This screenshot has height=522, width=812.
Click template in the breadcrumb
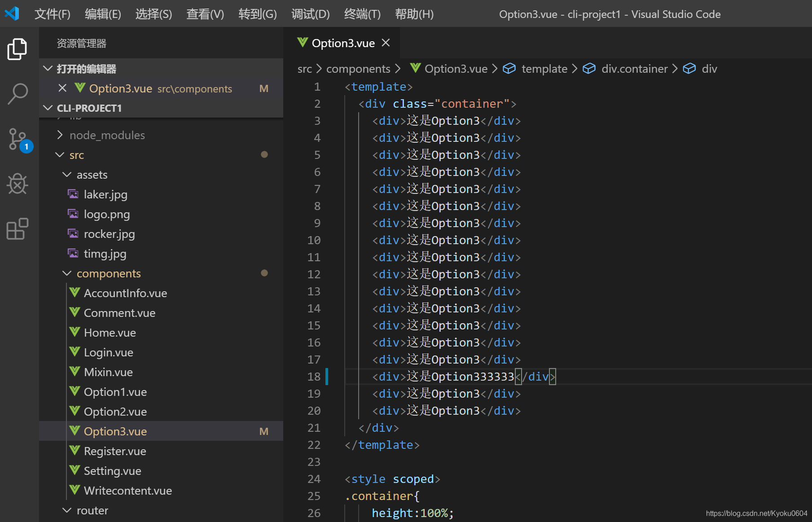pyautogui.click(x=544, y=69)
